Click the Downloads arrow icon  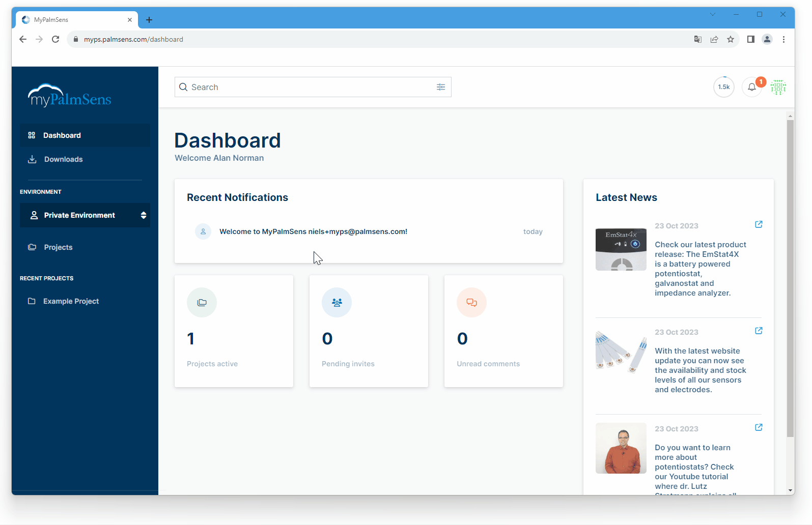32,159
